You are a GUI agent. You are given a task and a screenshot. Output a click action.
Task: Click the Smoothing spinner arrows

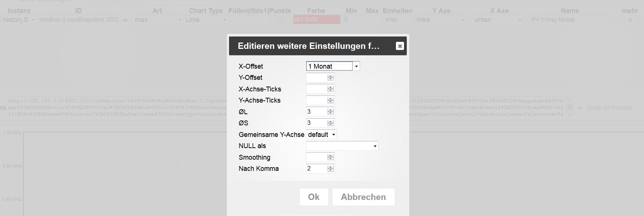330,157
